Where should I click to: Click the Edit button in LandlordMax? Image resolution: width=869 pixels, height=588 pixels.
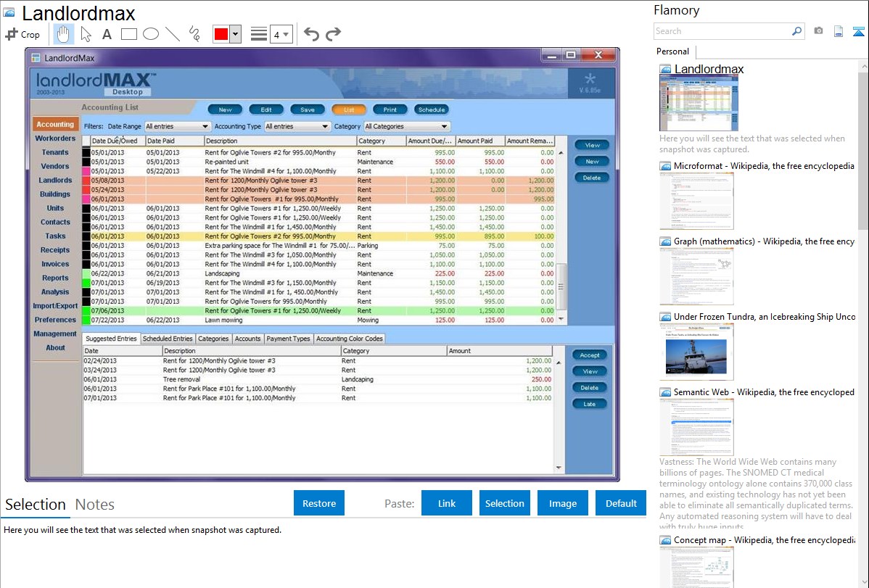point(266,109)
